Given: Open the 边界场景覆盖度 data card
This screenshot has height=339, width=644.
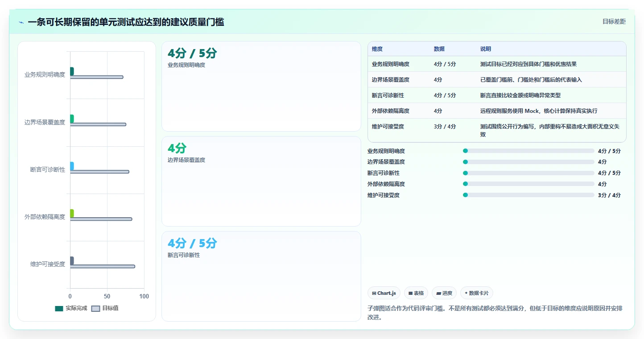Looking at the screenshot, I should click(x=261, y=181).
